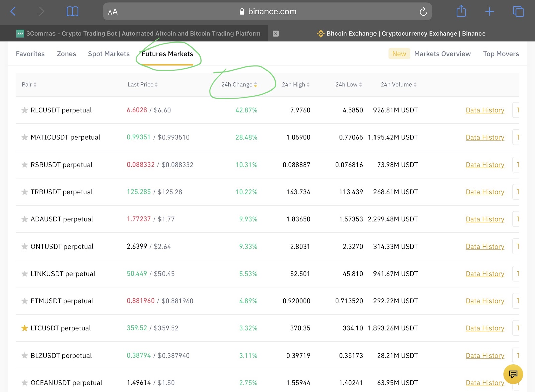Screen dimensions: 535x392
Task: Favorite the BLZUSDT perpetual star
Action: tap(24, 356)
